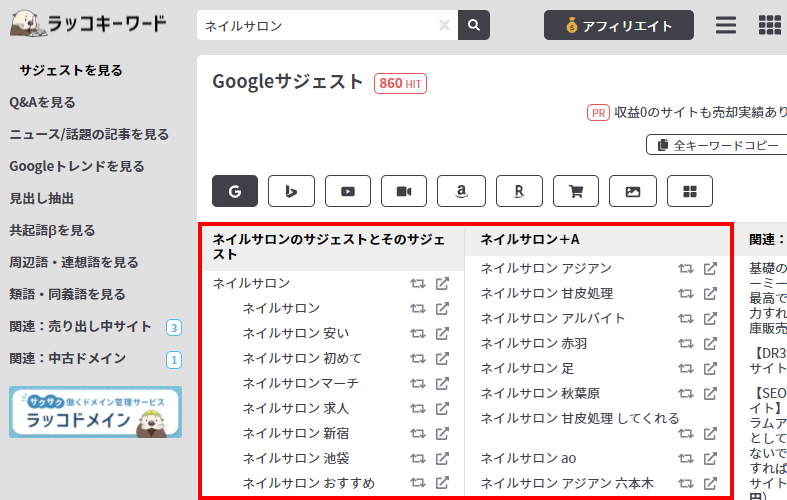Screen dimensions: 787x500
Task: Select the shopping cart source icon
Action: coord(576,191)
